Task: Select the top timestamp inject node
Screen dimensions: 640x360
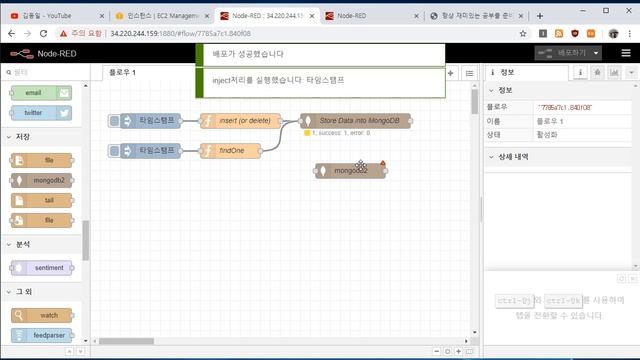Action: pos(151,121)
